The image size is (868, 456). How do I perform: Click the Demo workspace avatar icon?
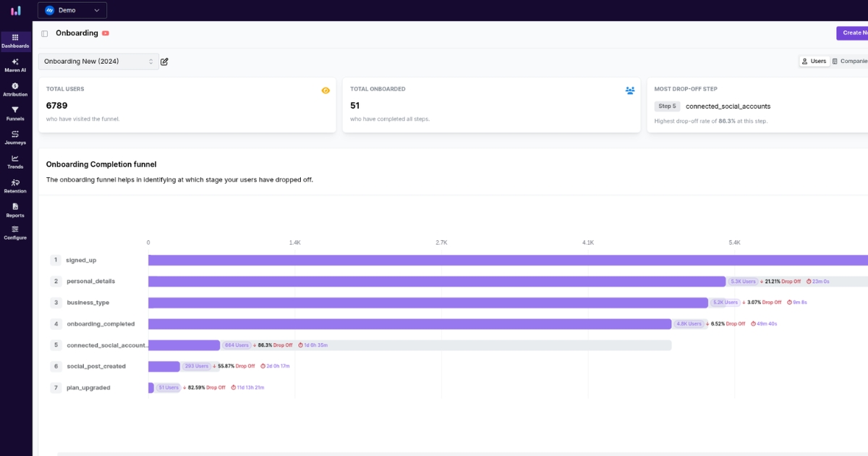[50, 10]
